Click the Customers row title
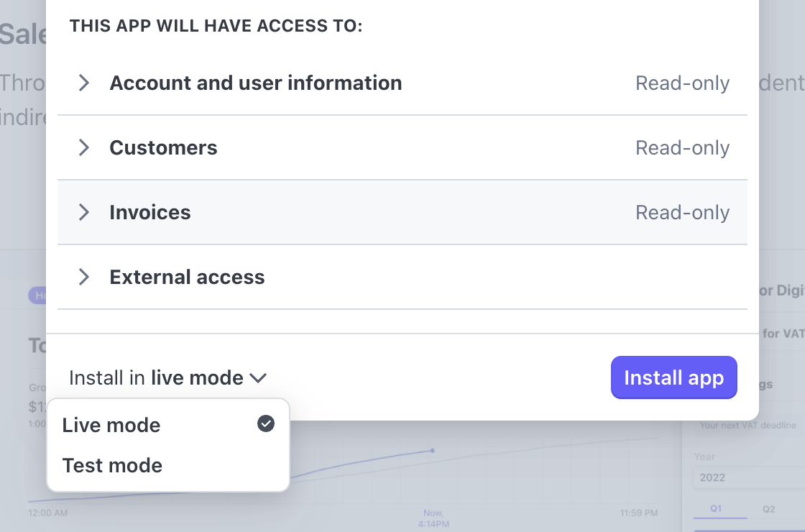This screenshot has height=532, width=805. [x=163, y=148]
